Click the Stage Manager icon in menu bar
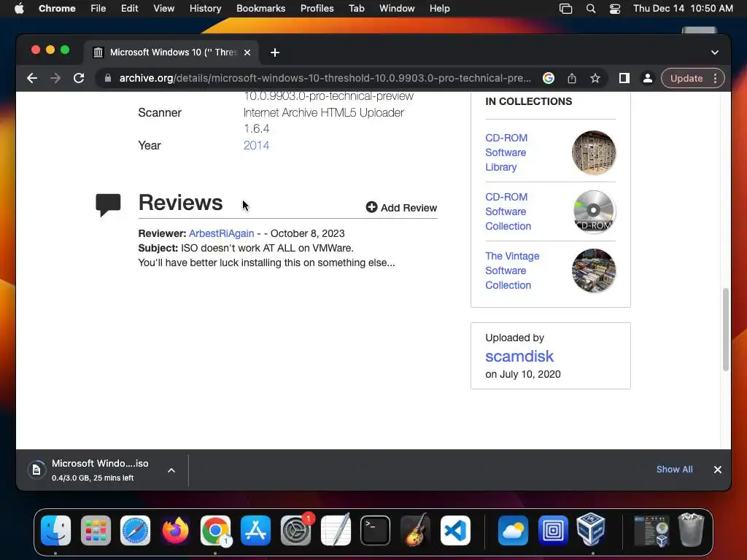Viewport: 747px width, 560px height. click(x=565, y=8)
